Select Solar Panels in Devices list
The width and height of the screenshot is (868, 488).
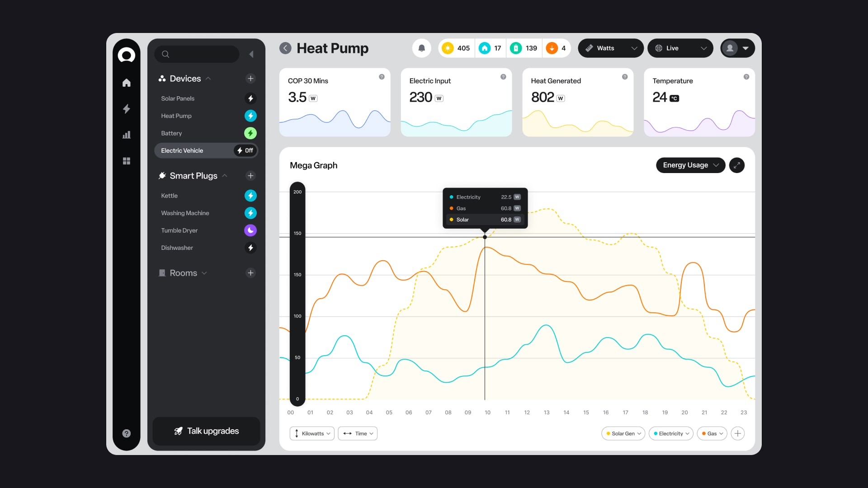tap(178, 99)
